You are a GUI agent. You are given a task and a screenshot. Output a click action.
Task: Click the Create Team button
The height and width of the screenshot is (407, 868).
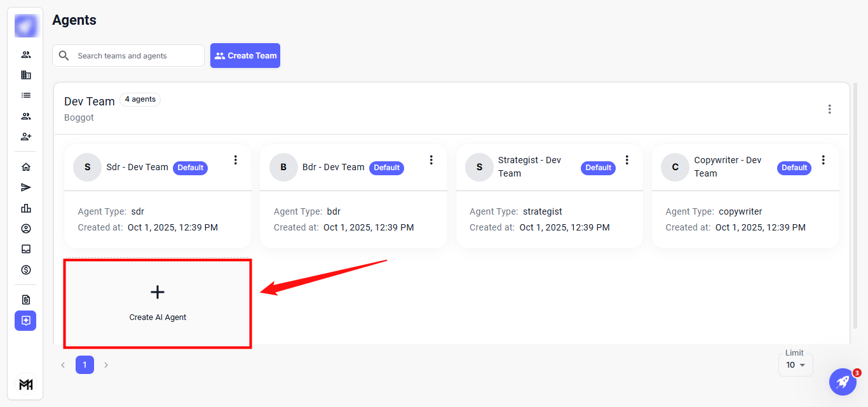(x=245, y=56)
